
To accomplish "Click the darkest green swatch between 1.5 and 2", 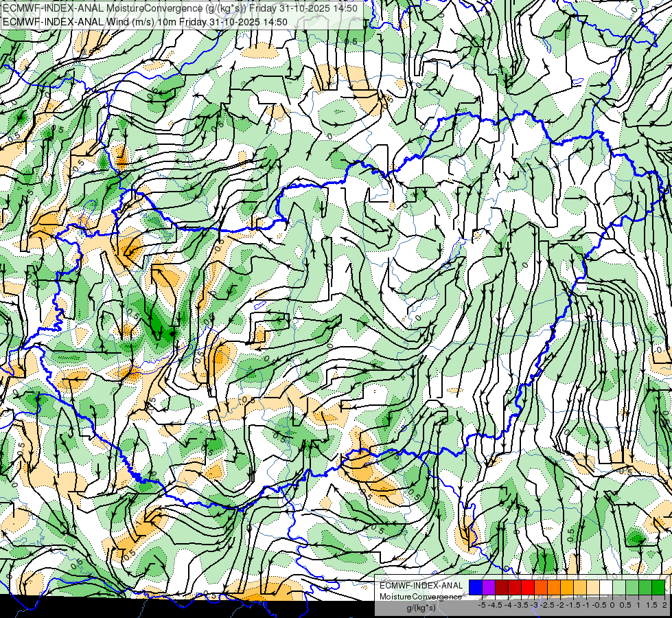I will [x=658, y=588].
